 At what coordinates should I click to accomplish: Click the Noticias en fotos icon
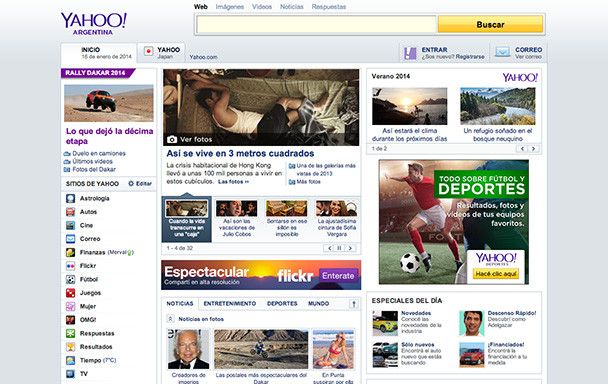pos(170,319)
